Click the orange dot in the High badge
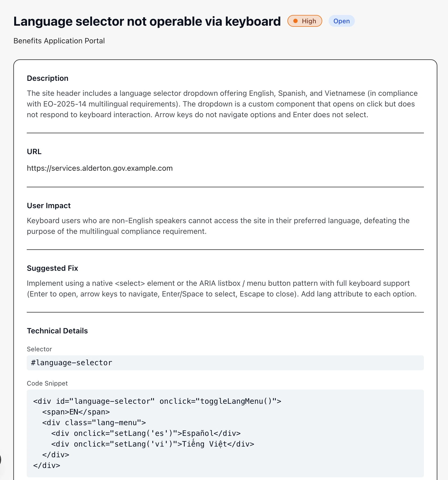 pyautogui.click(x=295, y=21)
